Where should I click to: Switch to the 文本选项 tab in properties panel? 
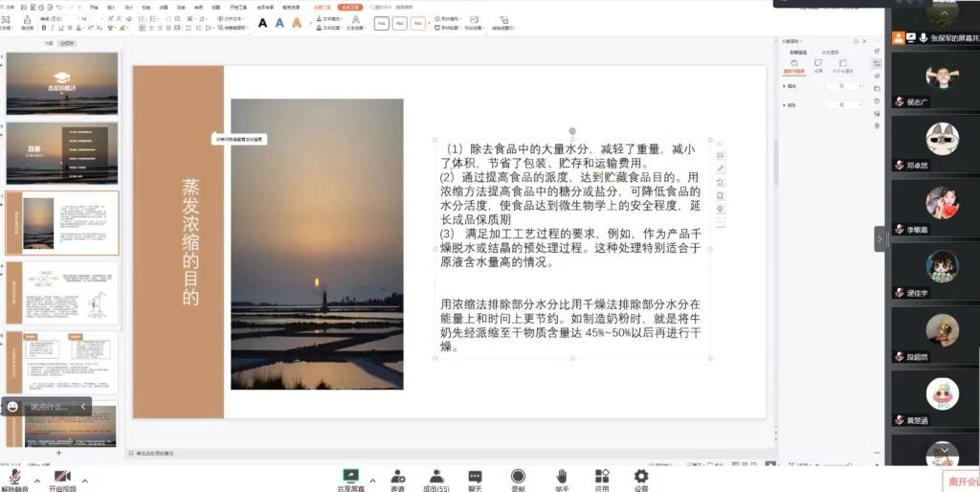pos(831,52)
